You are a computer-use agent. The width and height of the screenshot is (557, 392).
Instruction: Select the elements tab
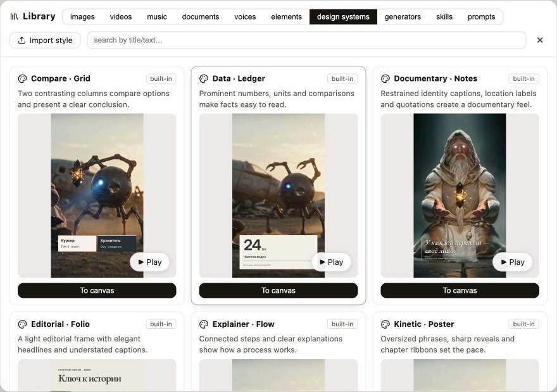pyautogui.click(x=286, y=16)
